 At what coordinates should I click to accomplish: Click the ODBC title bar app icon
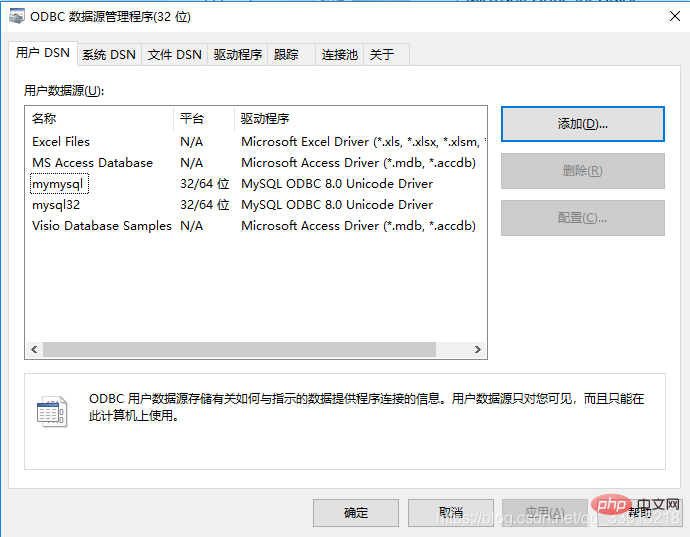point(17,16)
